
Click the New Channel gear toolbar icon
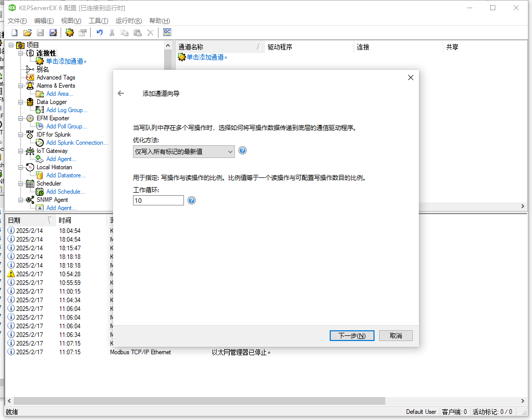point(69,33)
